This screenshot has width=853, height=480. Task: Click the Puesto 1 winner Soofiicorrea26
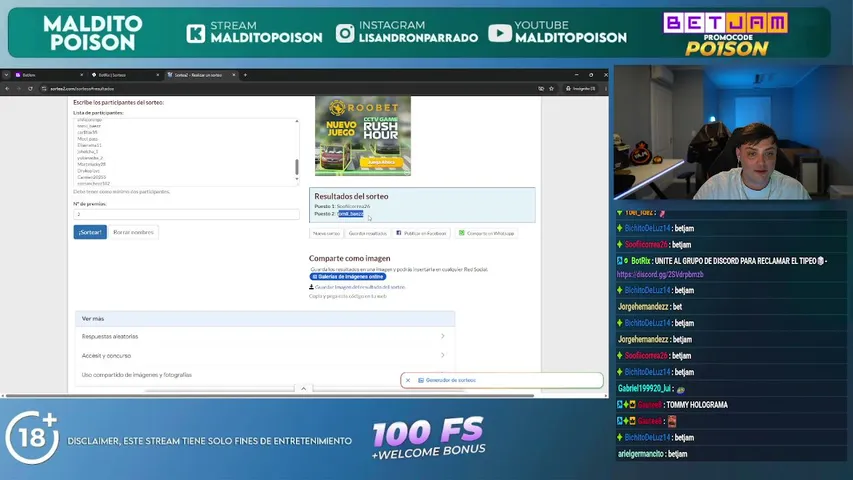(x=353, y=206)
